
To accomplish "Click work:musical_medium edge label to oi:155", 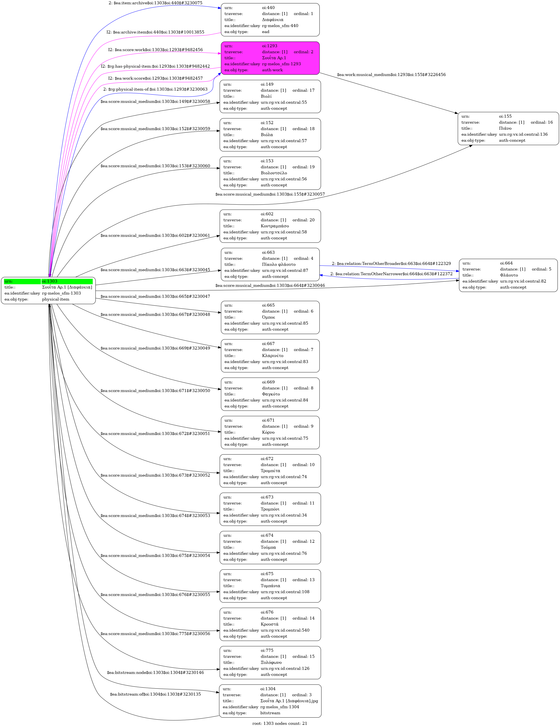I will [x=391, y=75].
